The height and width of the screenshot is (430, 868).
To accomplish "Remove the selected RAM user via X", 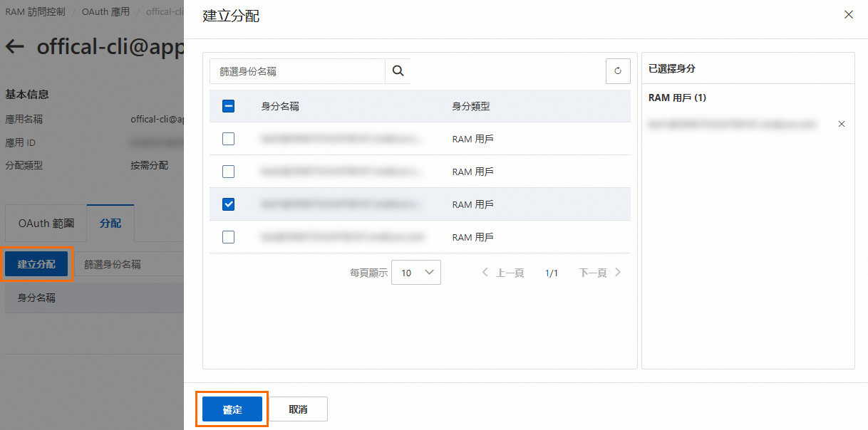I will 842,124.
